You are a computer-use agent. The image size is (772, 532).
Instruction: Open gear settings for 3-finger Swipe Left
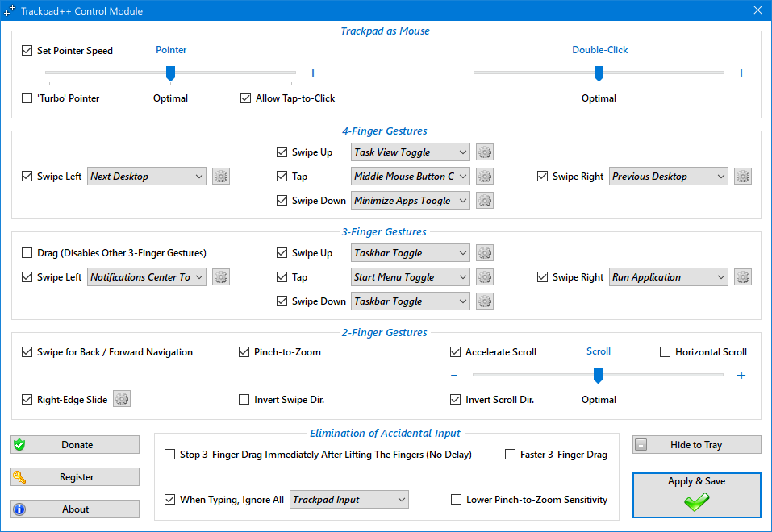[x=221, y=277]
